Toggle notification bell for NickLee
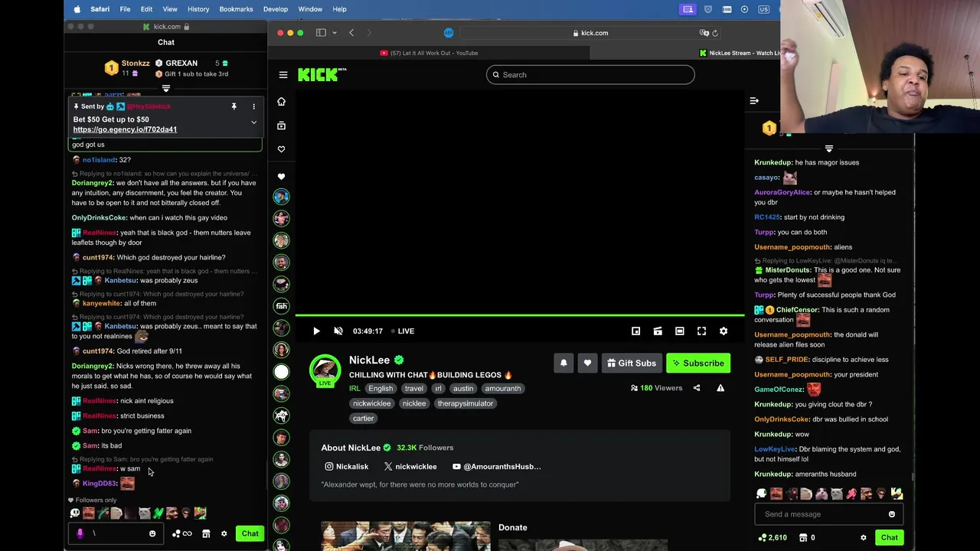Viewport: 980px width, 551px height. point(563,364)
